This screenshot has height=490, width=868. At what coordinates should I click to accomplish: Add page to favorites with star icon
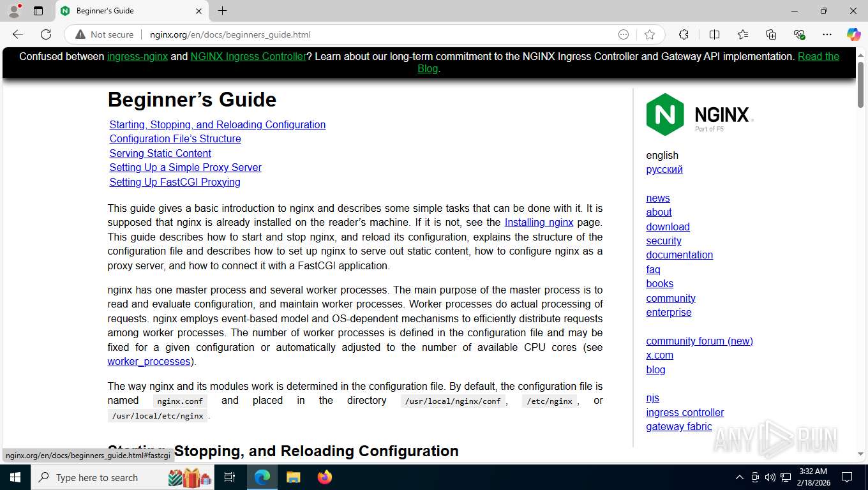(x=650, y=34)
